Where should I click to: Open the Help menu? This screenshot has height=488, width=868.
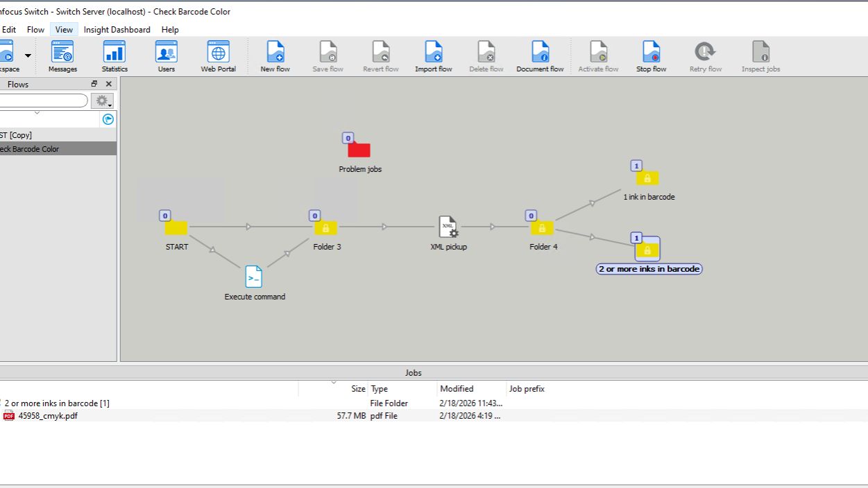click(170, 30)
